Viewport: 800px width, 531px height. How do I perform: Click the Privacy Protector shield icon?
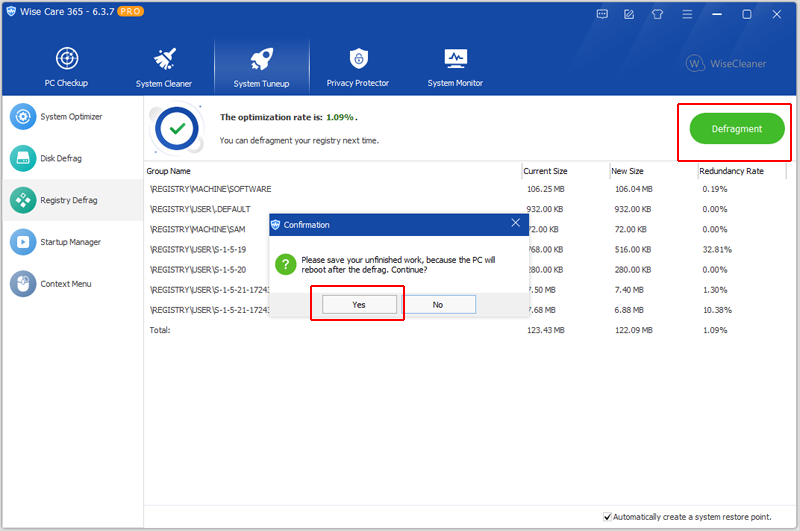point(359,58)
